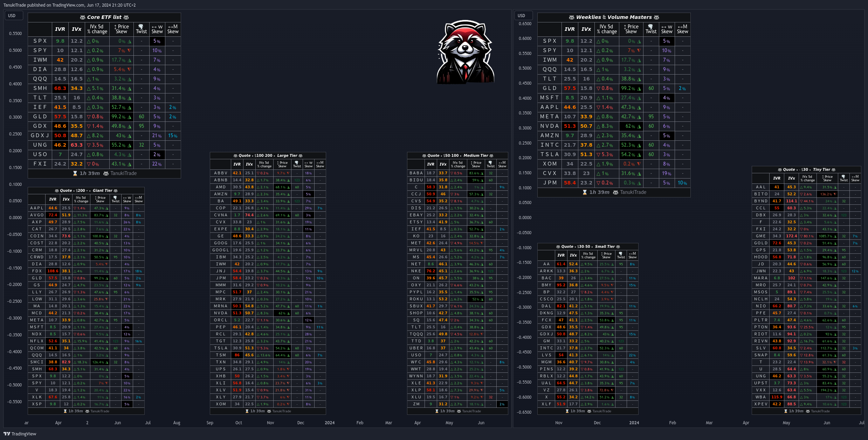The image size is (868, 440).
Task: Click the hourglass icon under Giant Tier table
Action: (65, 411)
